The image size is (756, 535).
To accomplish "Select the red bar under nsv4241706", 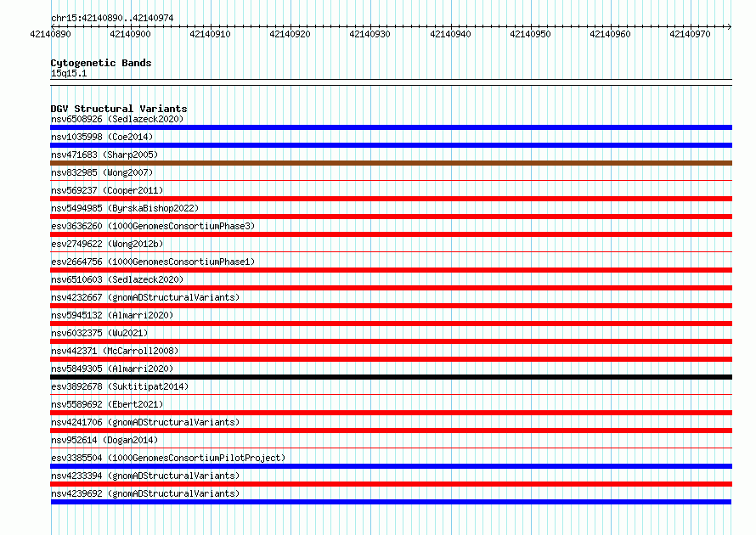I will (391, 431).
